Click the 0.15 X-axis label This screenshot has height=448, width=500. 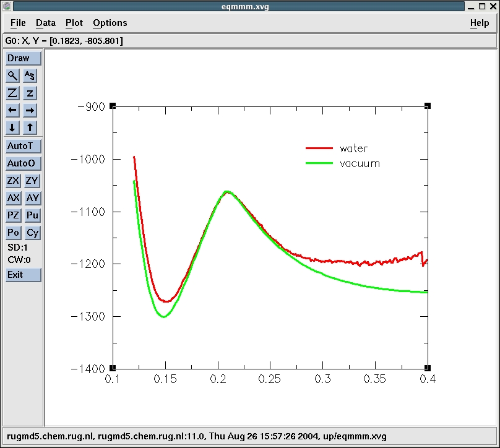click(x=165, y=379)
